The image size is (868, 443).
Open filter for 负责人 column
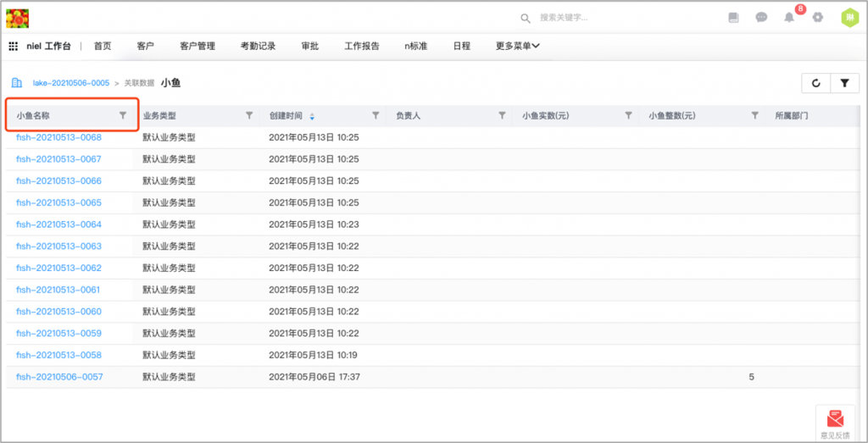502,115
